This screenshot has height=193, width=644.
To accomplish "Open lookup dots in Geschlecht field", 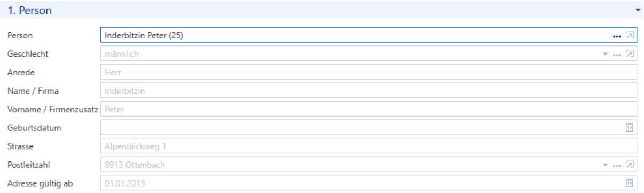I will 617,54.
